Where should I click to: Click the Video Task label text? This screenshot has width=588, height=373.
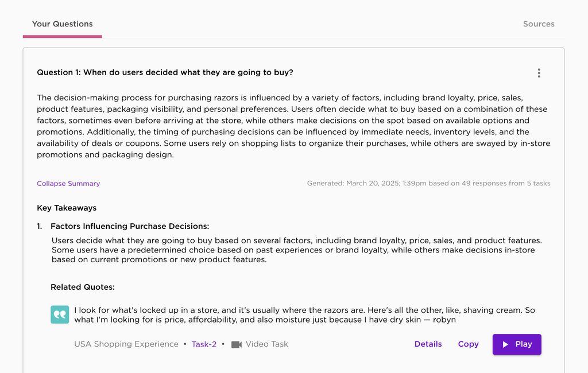pos(266,344)
